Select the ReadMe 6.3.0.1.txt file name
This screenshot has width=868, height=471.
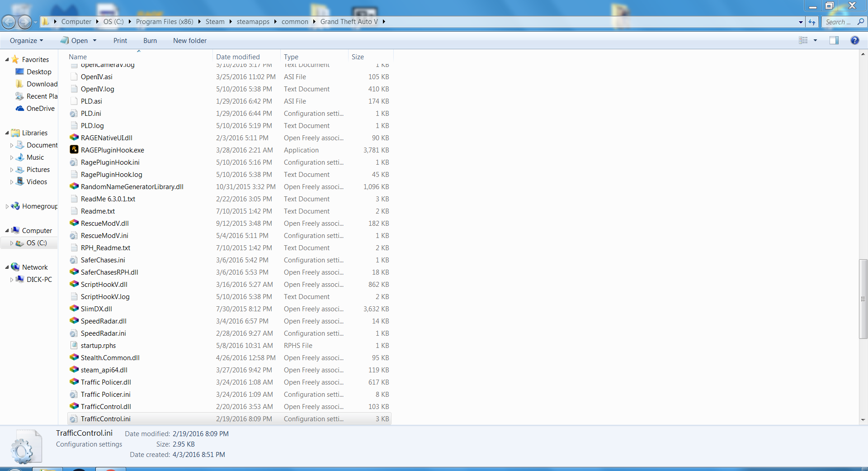click(x=108, y=199)
